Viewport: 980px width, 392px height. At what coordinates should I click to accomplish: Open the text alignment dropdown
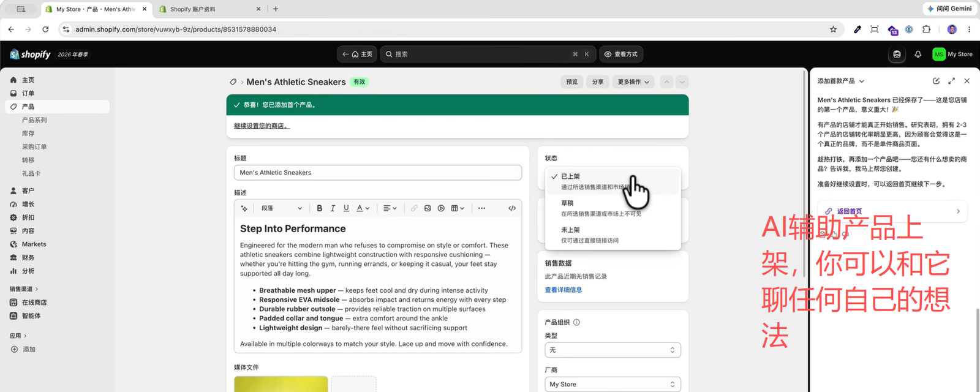[x=390, y=208]
